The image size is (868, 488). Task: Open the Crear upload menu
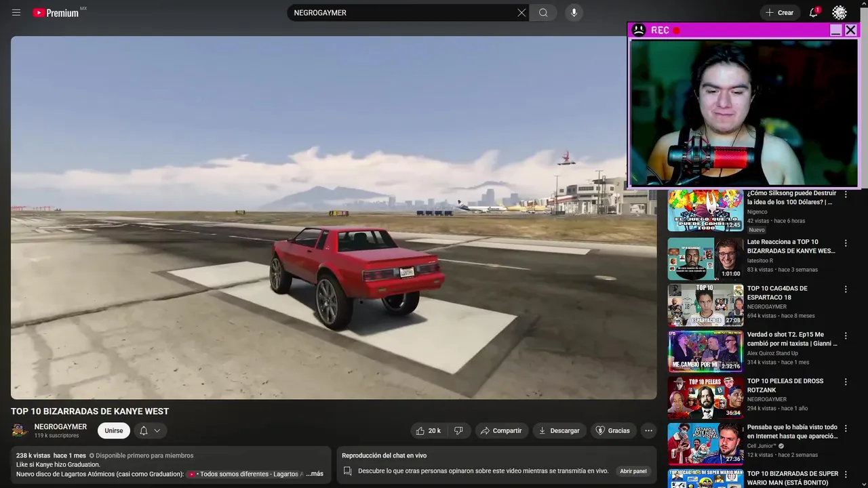pos(779,13)
